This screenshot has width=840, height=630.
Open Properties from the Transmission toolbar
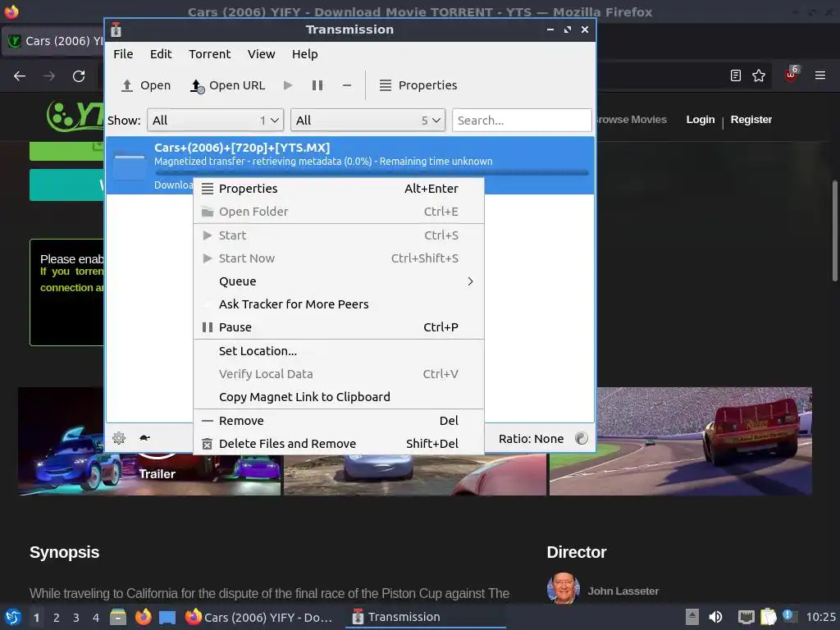tap(418, 85)
